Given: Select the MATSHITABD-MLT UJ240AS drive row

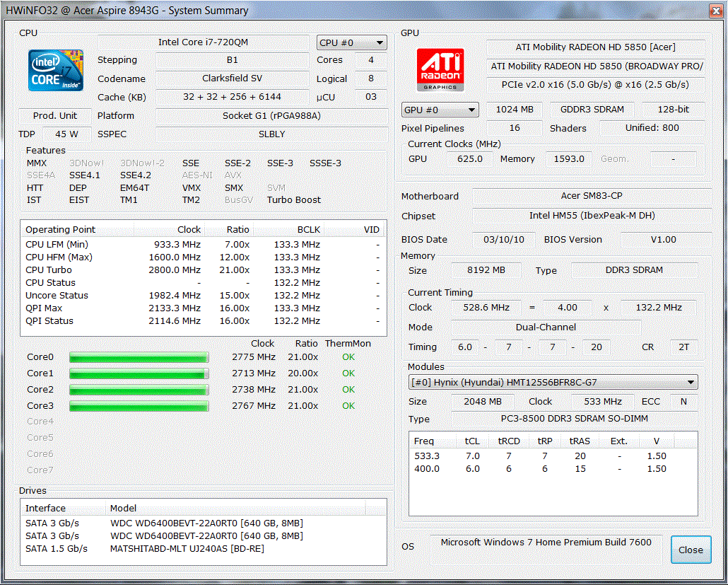Looking at the screenshot, I should tap(204, 549).
